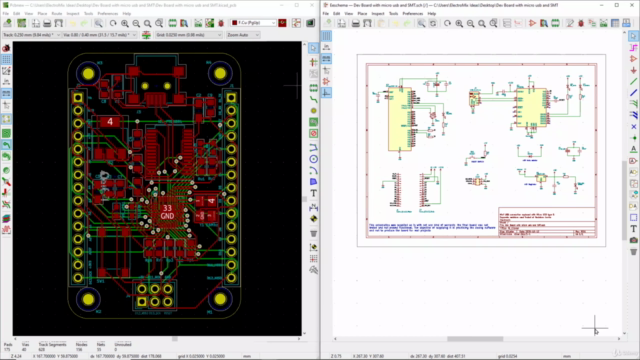Viewport: 640px width, 360px height.
Task: Toggle auto track width button in Pcbnew
Action: [147, 35]
